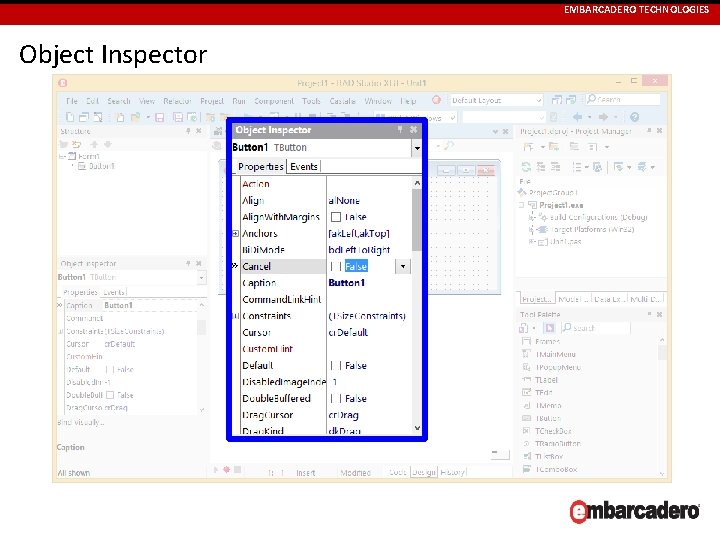Click the Forward navigation arrow in toolbar
Image resolution: width=720 pixels, height=540 pixels.
603,117
